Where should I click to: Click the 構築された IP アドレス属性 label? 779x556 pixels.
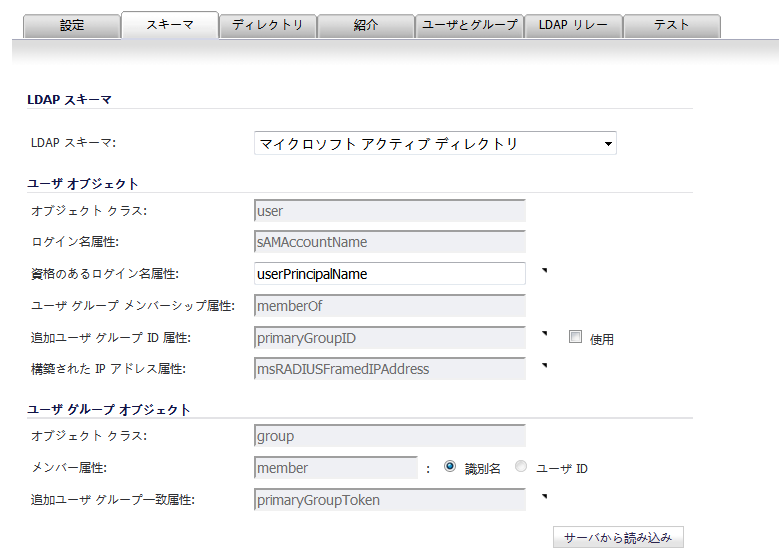point(108,369)
